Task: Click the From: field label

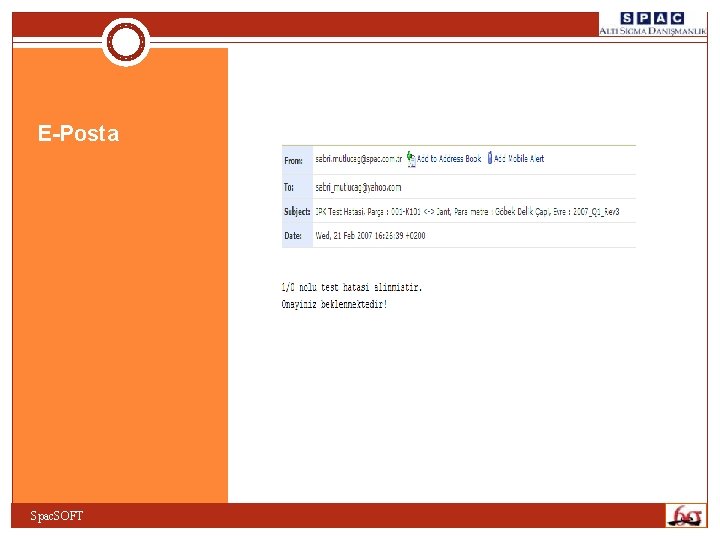Action: point(293,161)
